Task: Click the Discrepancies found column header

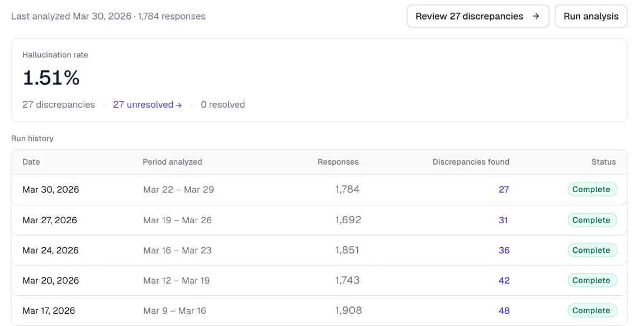Action: (471, 162)
